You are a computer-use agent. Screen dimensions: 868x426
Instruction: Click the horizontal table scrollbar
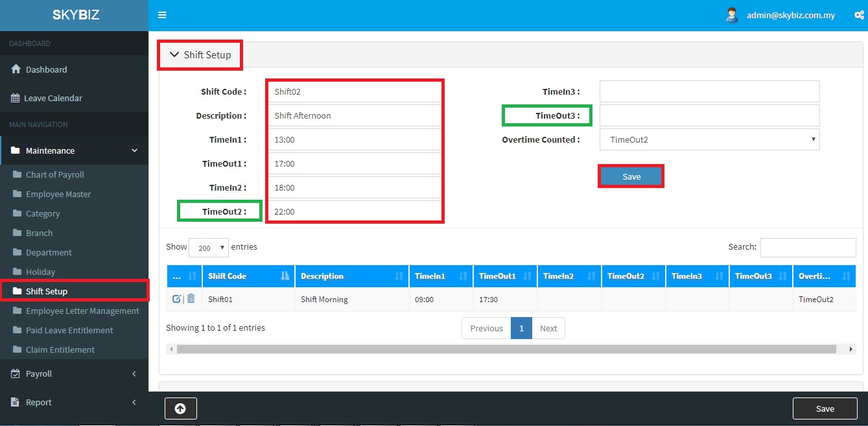click(506, 349)
